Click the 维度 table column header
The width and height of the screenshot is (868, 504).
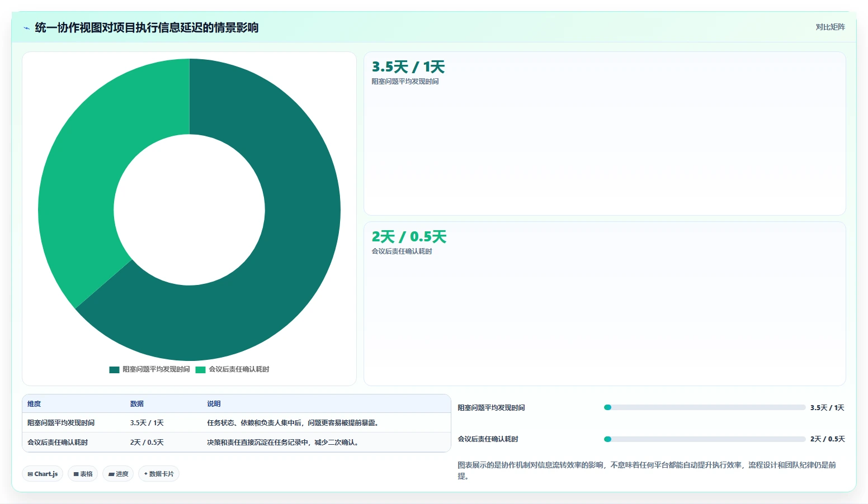click(34, 404)
